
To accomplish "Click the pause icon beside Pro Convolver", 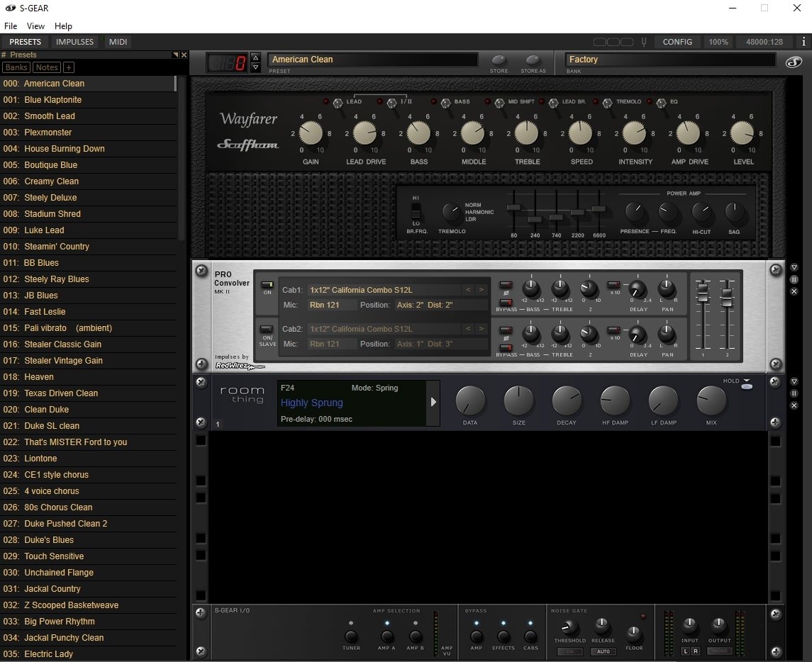I will point(794,279).
